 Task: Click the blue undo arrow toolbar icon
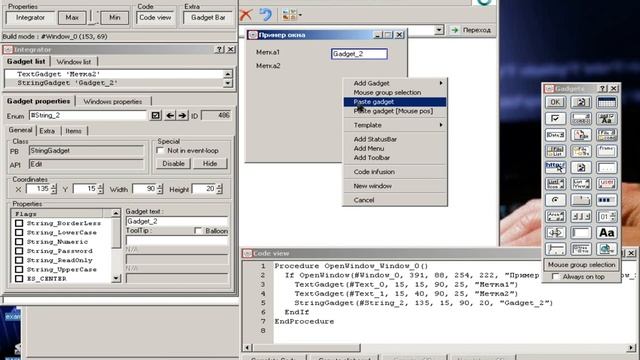[266, 15]
